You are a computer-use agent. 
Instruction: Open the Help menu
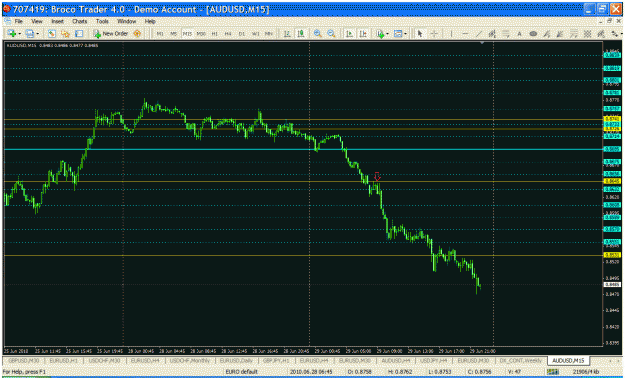pyautogui.click(x=150, y=21)
